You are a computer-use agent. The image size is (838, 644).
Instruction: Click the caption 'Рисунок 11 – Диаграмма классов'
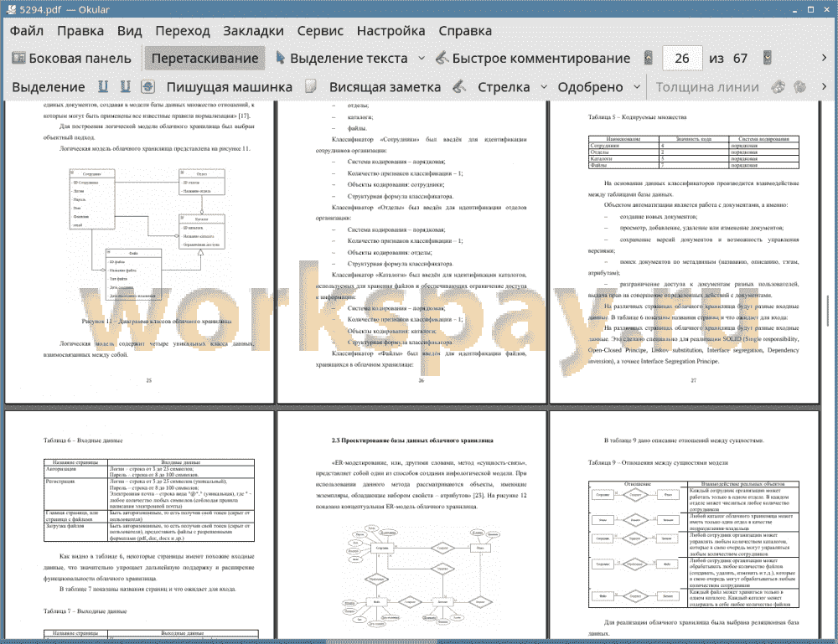[157, 322]
